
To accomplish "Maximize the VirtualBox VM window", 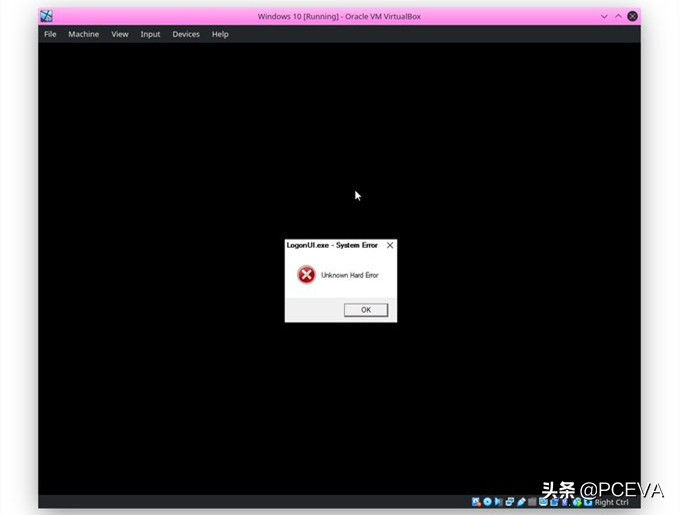I will coord(618,16).
